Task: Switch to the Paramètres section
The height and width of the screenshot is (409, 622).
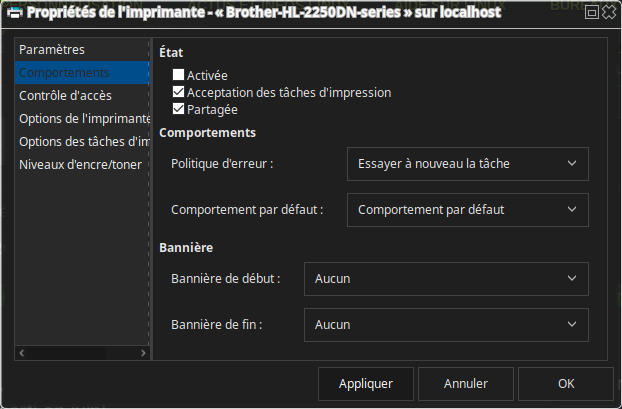Action: click(66, 50)
